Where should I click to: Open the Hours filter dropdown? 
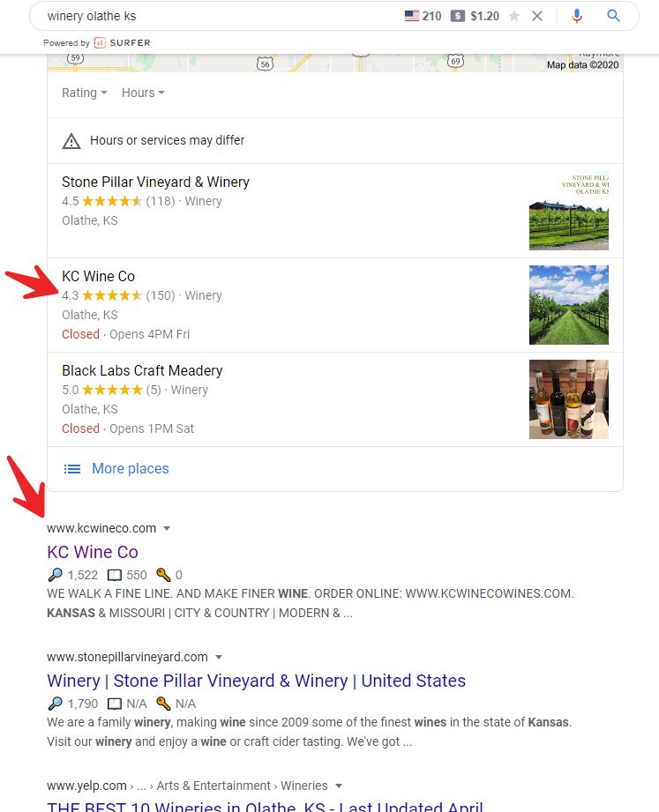143,93
